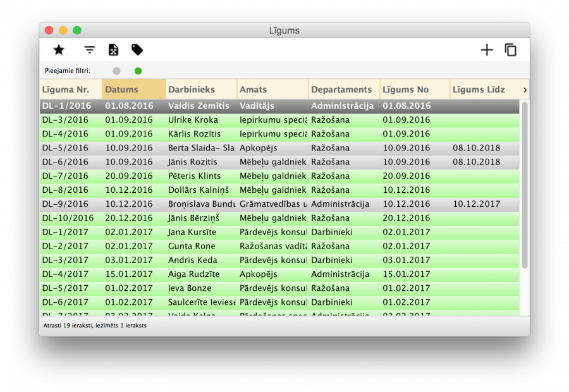Screen dimensions: 569x392
Task: Open the filter tool icon
Action: click(x=89, y=49)
